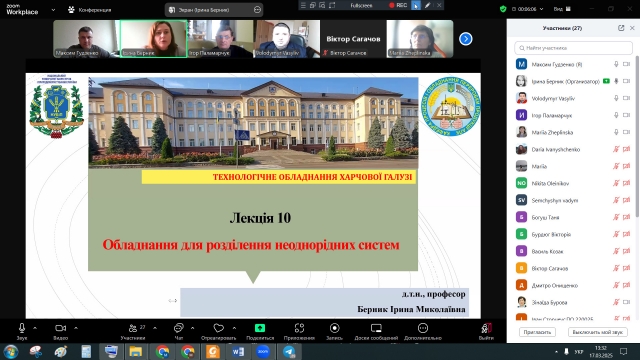Open Доски сообщений whiteboards

point(376,331)
